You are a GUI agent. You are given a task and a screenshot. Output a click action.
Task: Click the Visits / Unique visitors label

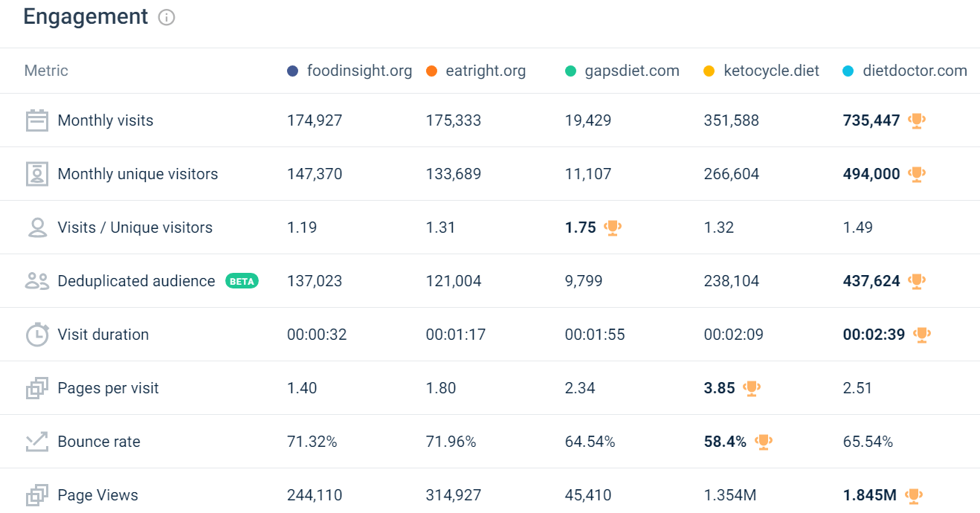[x=135, y=228]
